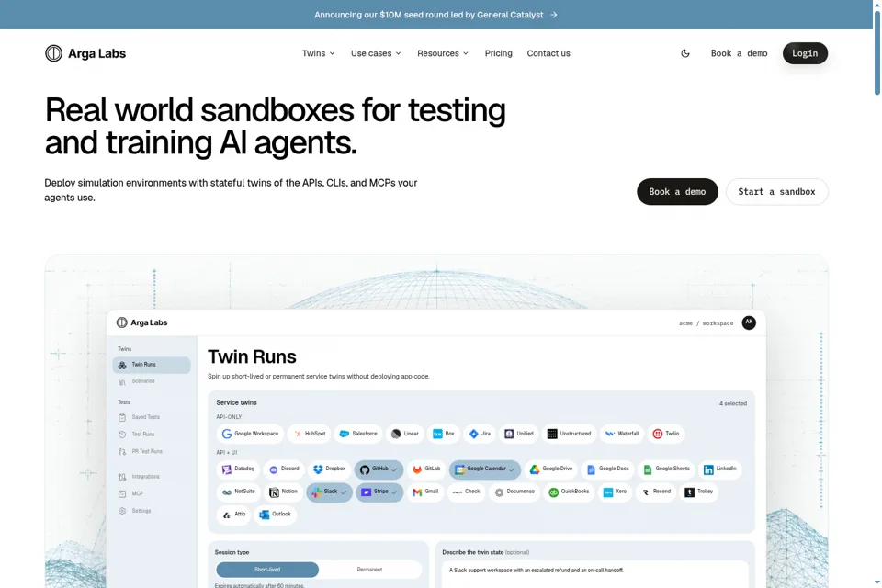Click the black Book a demo hero button
Image resolution: width=882 pixels, height=588 pixels.
tap(677, 192)
